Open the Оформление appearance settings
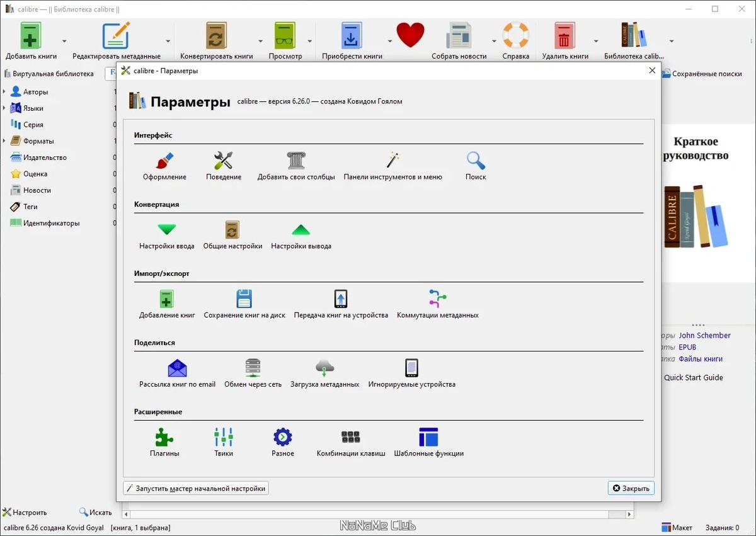The width and height of the screenshot is (756, 536). [x=164, y=166]
